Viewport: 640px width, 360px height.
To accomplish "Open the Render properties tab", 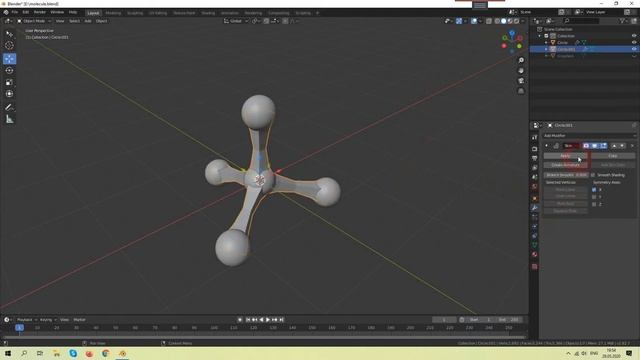I will tap(535, 149).
